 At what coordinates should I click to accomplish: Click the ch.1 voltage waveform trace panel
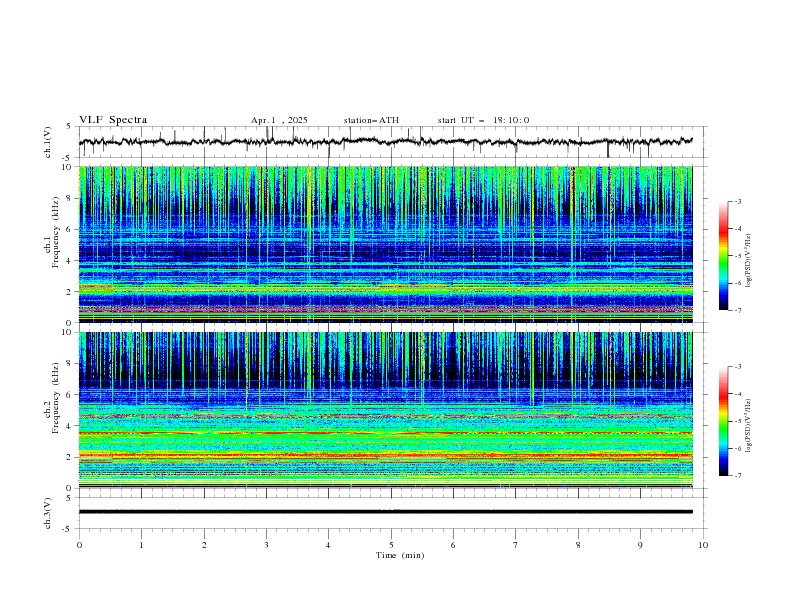click(392, 142)
